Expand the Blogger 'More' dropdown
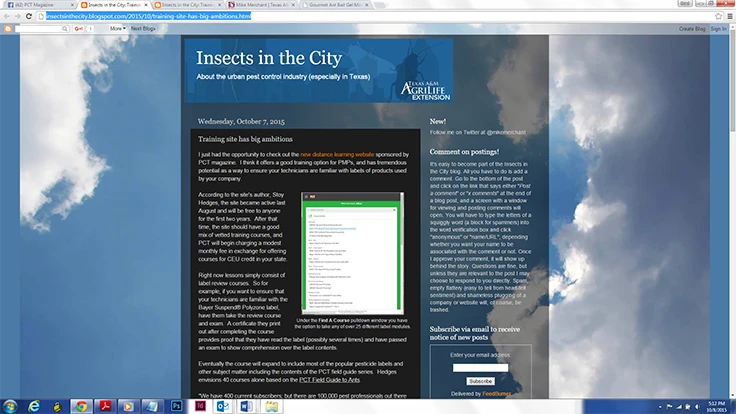The image size is (736, 414). point(117,28)
